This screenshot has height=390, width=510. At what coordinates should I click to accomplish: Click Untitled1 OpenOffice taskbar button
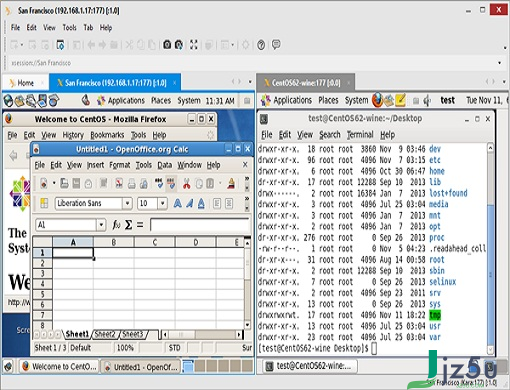(140, 367)
